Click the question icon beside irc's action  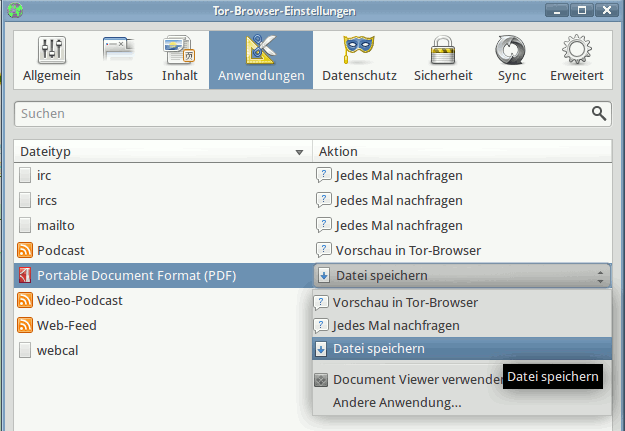pos(324,175)
